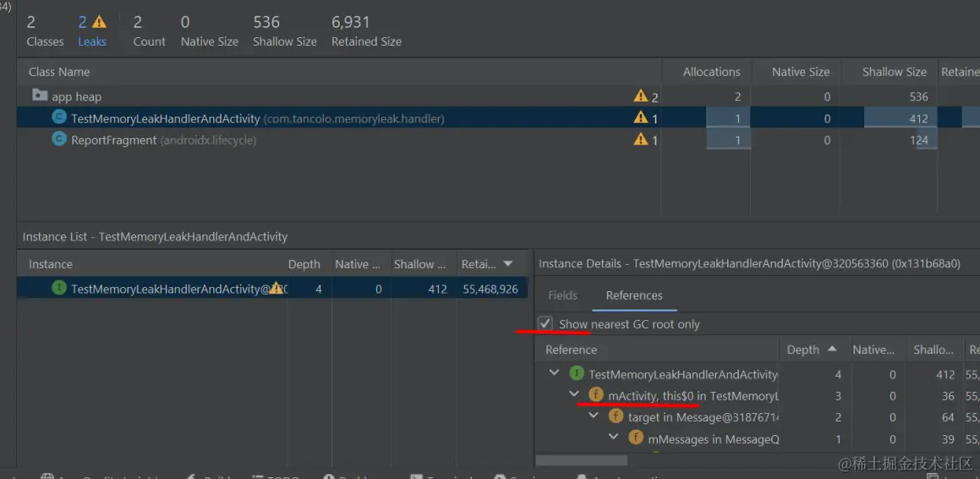
Task: Click leak warning in TestMemoryLeakHandlerAndActivity class row
Action: point(641,117)
